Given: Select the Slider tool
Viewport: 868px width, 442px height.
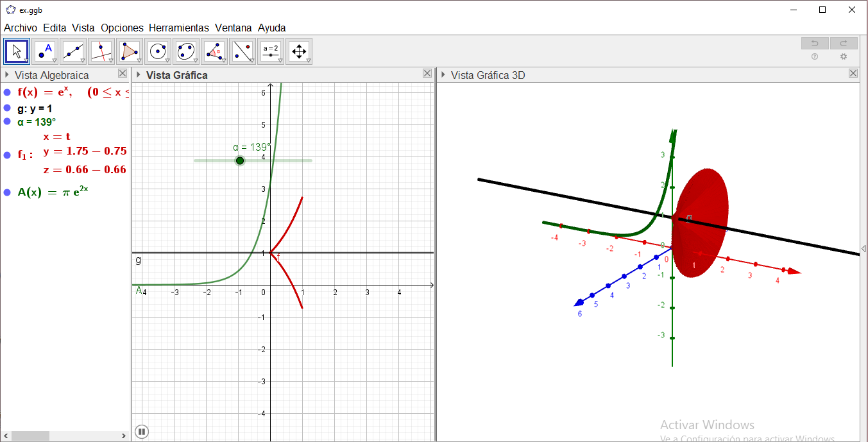Looking at the screenshot, I should (270, 51).
